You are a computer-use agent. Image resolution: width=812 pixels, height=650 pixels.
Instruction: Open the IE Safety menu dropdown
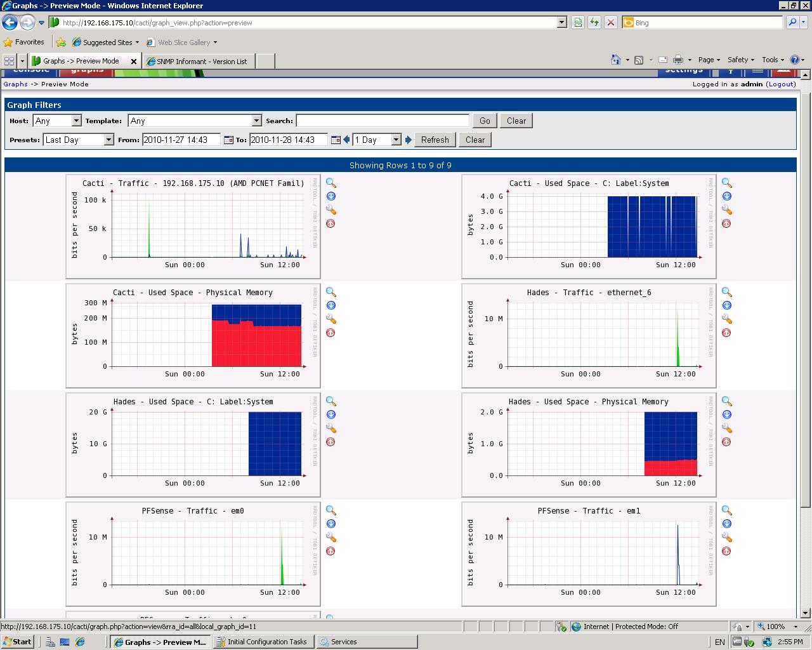pos(741,60)
